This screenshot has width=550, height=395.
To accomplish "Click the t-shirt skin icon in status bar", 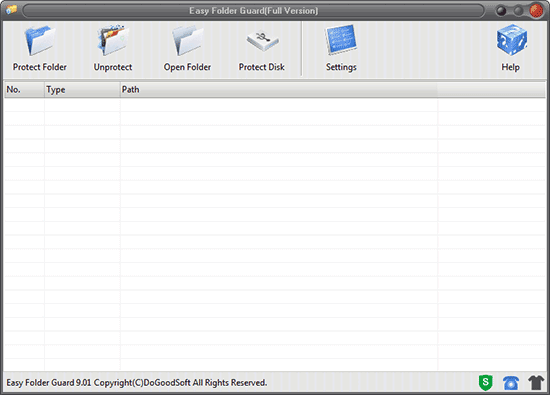I will (x=536, y=382).
